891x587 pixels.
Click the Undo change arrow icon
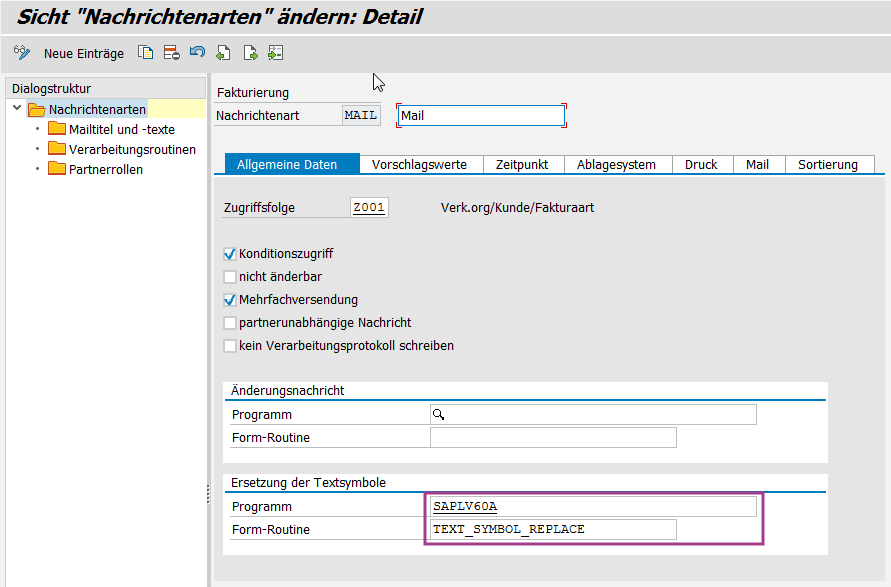point(197,53)
